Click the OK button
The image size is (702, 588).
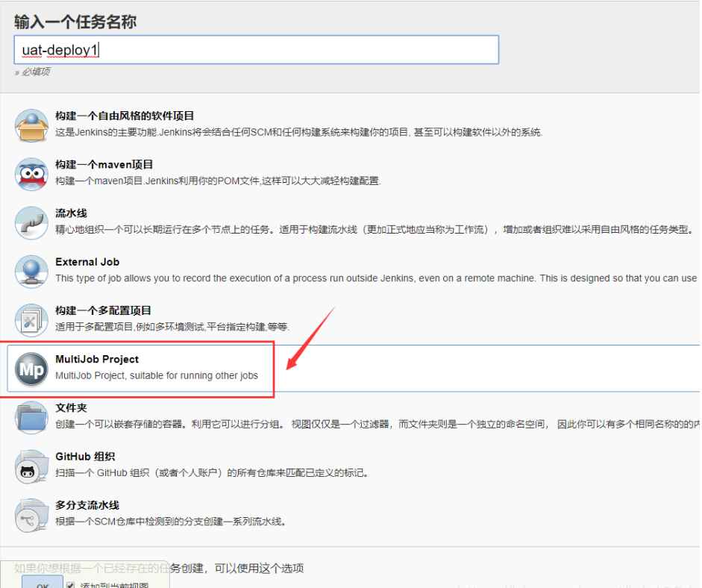[x=43, y=583]
